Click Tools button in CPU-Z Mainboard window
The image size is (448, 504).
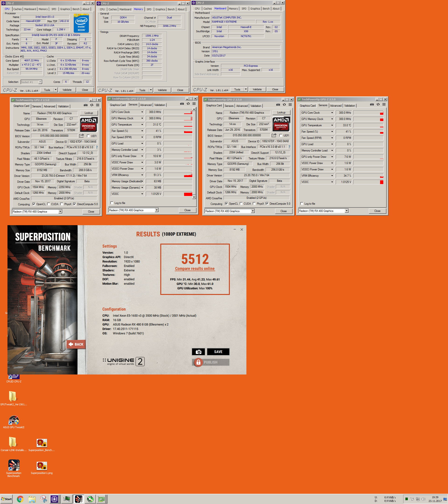point(237,89)
